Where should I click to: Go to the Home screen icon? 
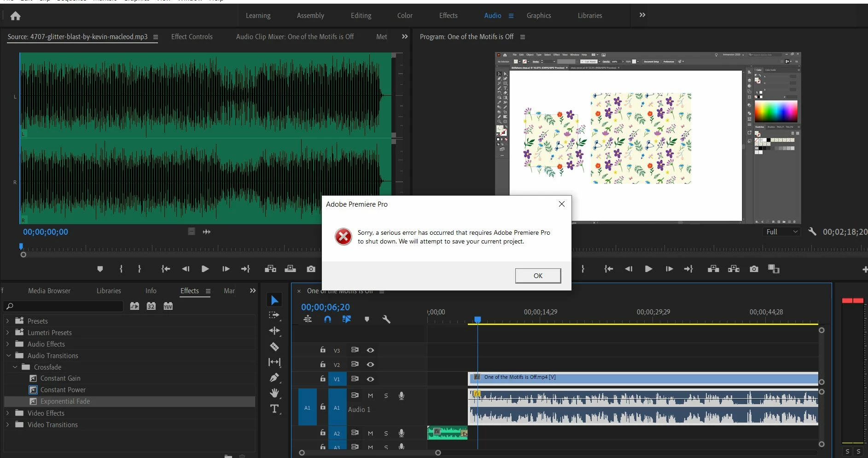click(15, 16)
